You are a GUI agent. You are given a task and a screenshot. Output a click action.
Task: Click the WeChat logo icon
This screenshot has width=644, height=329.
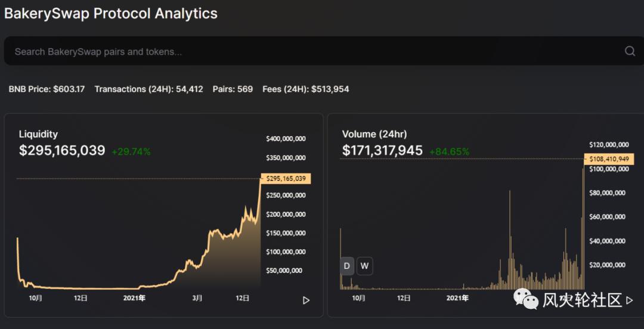pos(525,300)
